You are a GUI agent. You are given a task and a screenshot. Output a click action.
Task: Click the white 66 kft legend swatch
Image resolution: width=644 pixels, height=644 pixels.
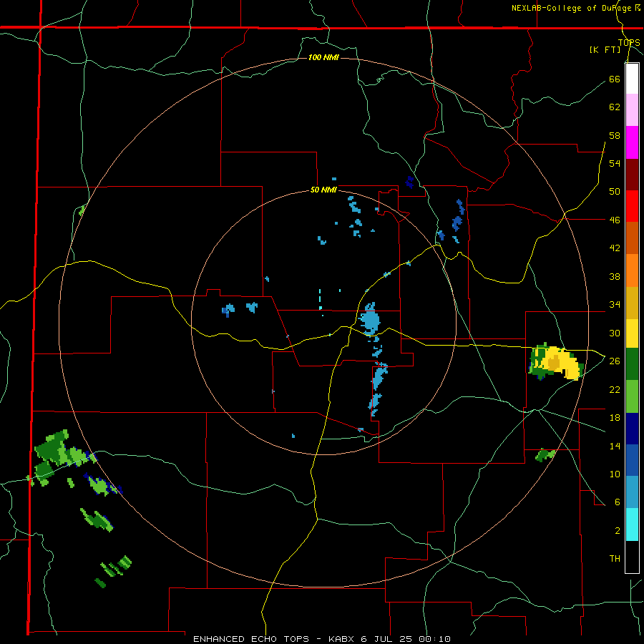[632, 79]
